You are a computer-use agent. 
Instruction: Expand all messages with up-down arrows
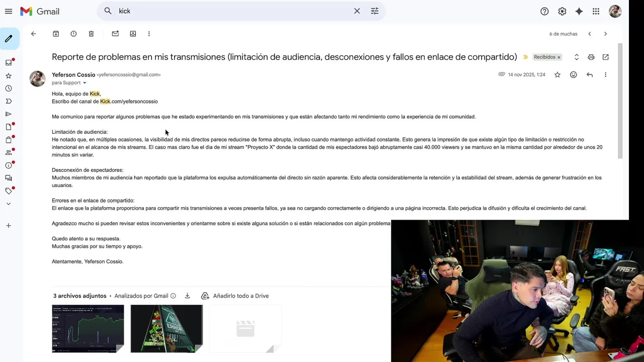(x=577, y=57)
